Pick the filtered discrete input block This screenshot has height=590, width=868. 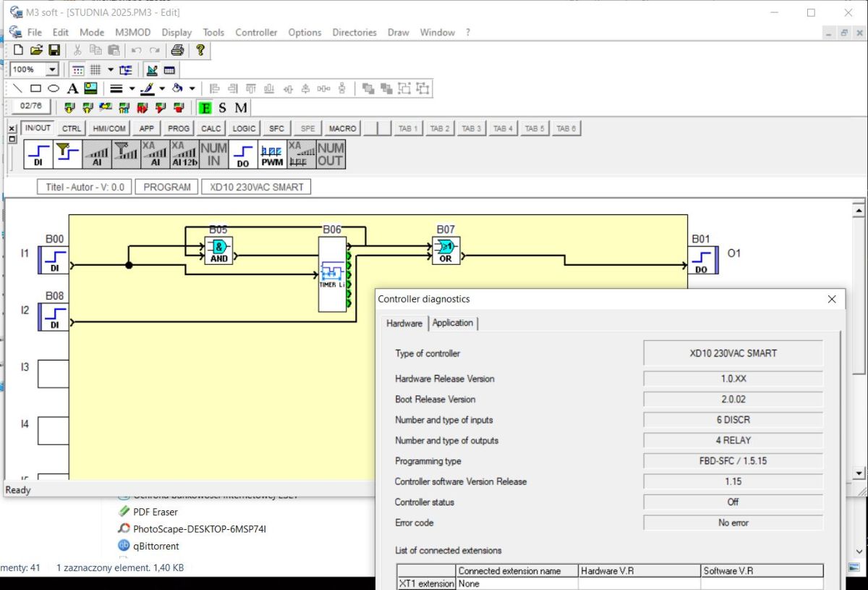68,154
